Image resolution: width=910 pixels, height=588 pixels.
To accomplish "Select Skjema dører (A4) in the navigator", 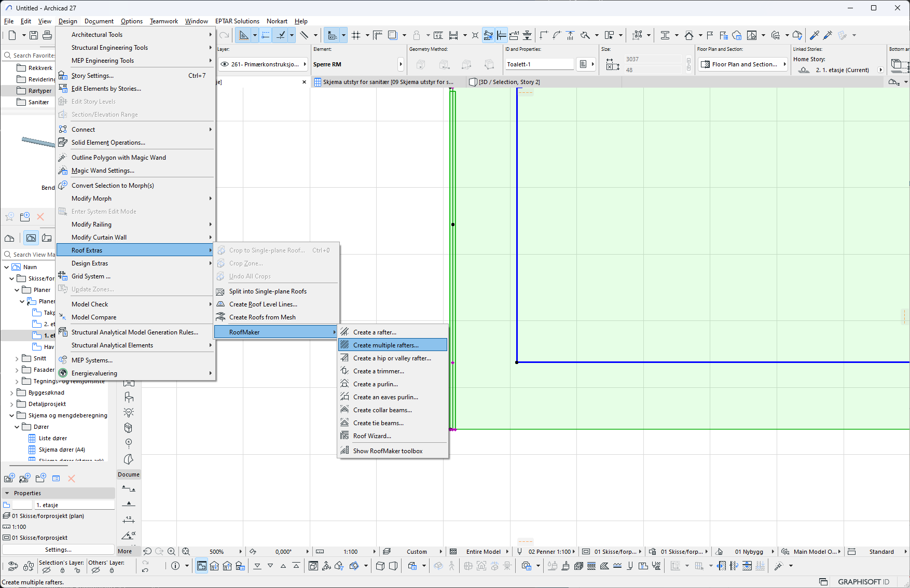I will (x=62, y=450).
